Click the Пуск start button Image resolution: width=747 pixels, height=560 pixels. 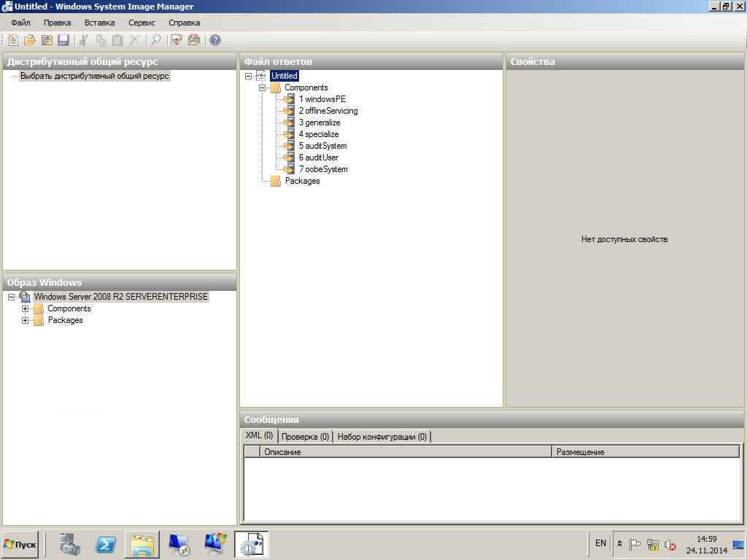(x=20, y=544)
